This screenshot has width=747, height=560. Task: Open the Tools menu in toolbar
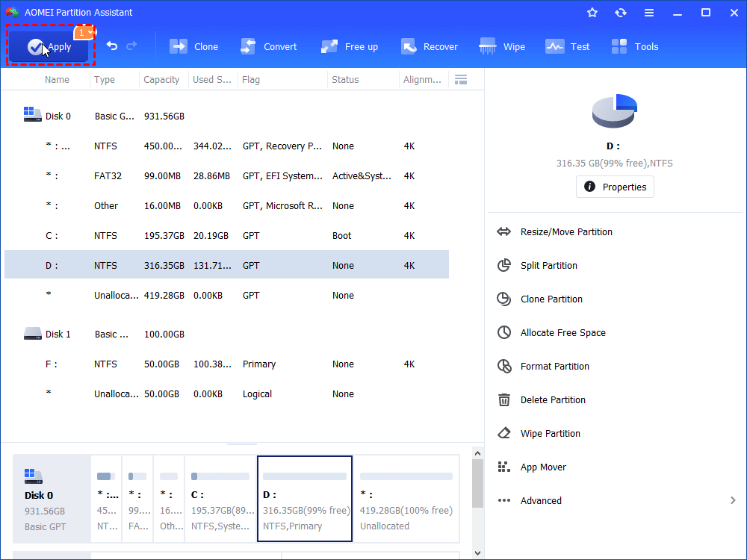(x=635, y=46)
